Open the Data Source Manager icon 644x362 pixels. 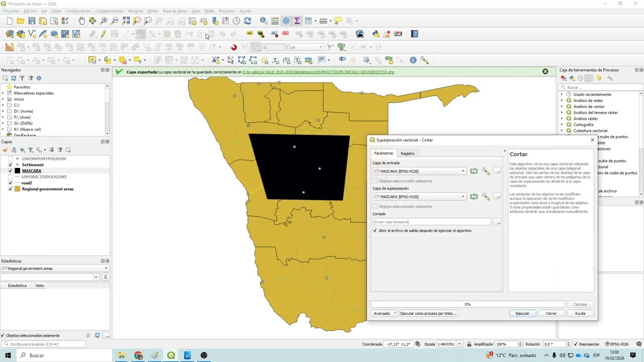[x=10, y=34]
